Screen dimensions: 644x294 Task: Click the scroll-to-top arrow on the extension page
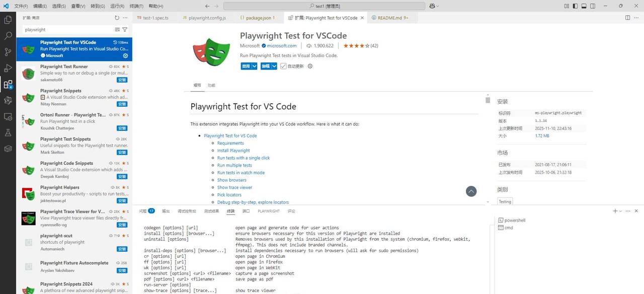click(471, 191)
